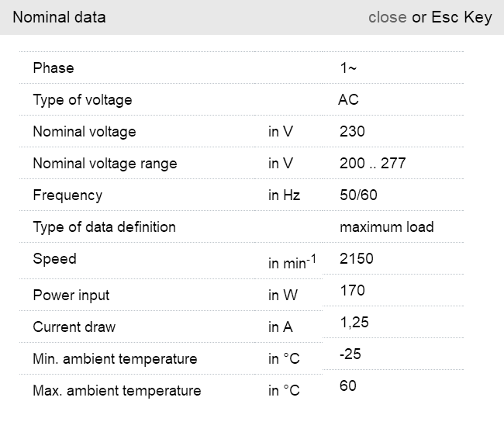Click the Type of data definition label
Screen dimensions: 504x432
pyautogui.click(x=104, y=227)
